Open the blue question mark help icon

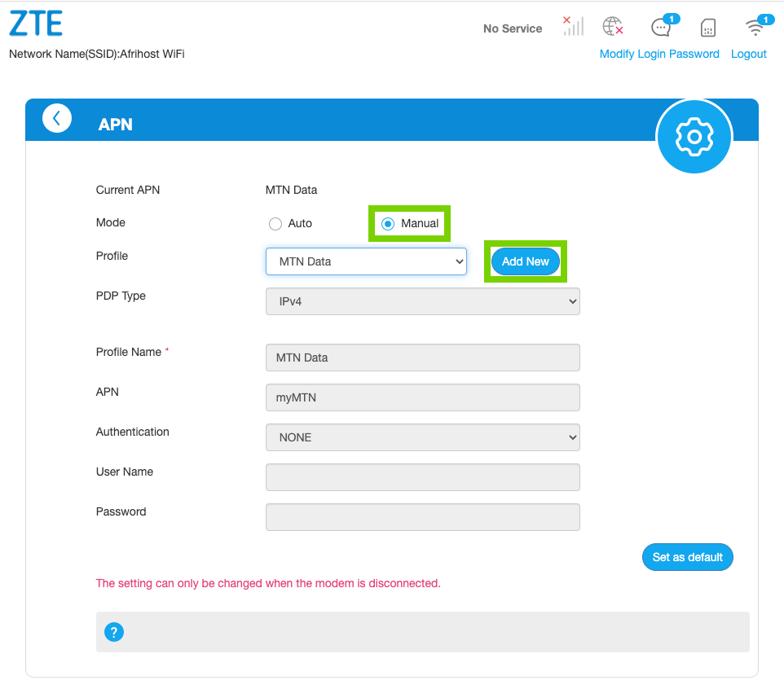[x=114, y=632]
